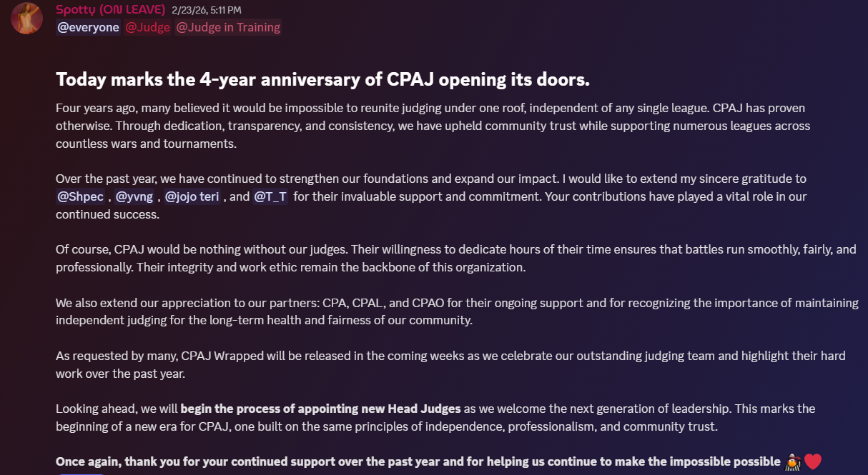Open the @T_T user mention

(271, 196)
